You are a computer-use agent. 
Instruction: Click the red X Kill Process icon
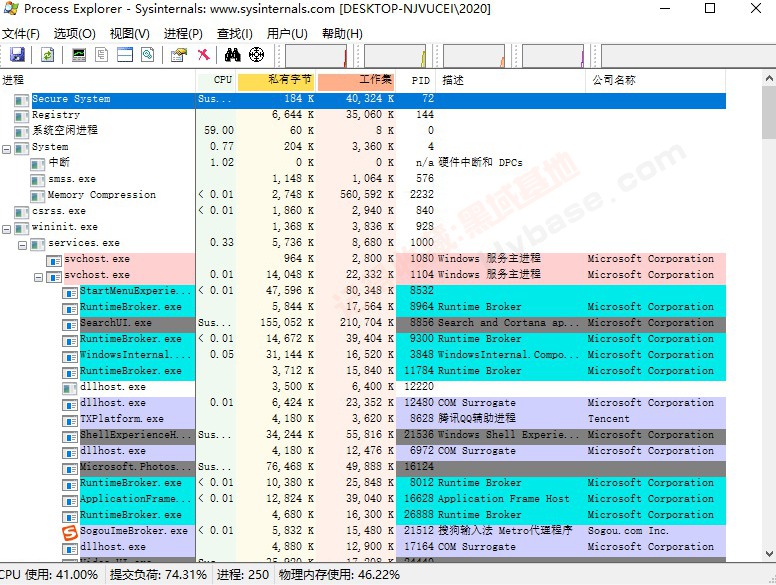[x=203, y=54]
